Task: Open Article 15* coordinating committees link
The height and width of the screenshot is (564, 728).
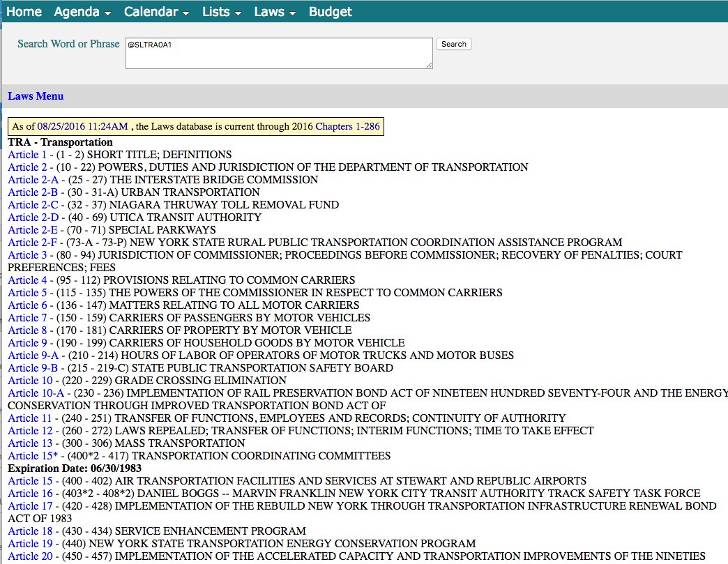Action: coord(33,455)
